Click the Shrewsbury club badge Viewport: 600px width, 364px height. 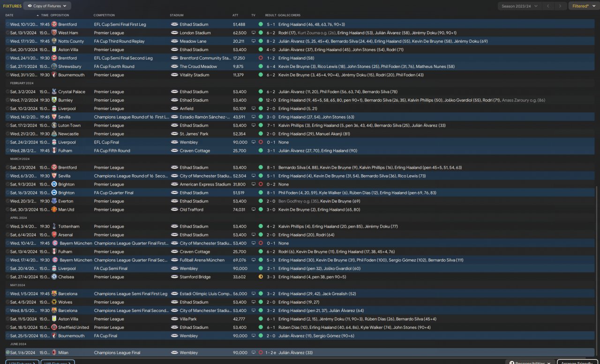(54, 67)
